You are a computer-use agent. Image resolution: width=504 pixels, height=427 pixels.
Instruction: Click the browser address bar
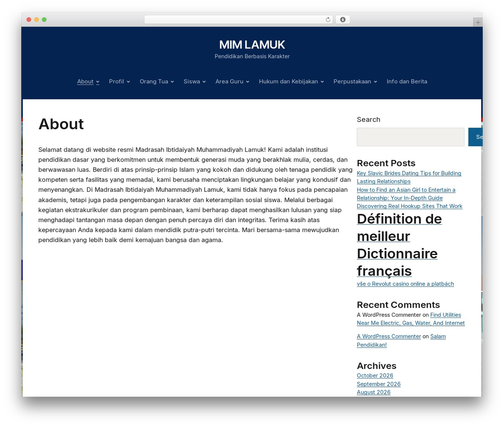pos(238,20)
